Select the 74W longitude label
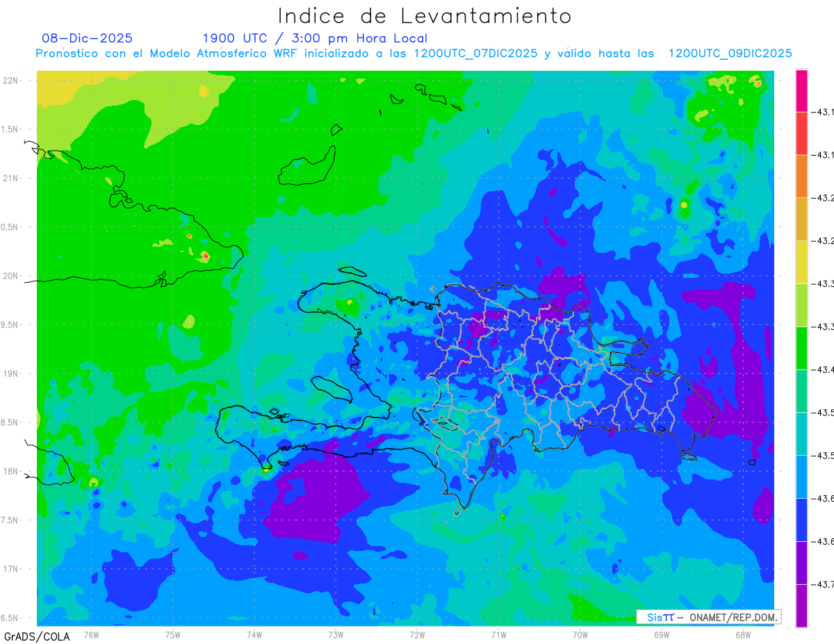Viewport: 834px width, 644px height. tap(254, 634)
